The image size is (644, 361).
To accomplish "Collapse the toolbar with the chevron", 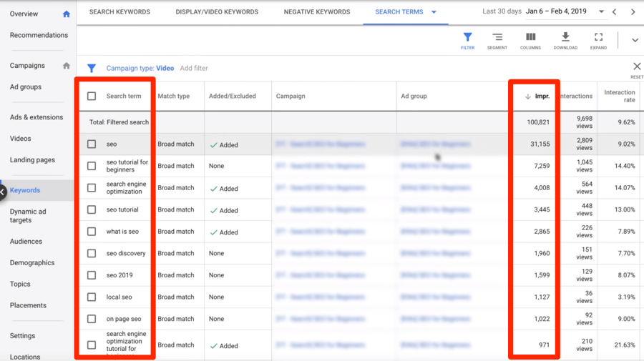I will coord(635,40).
